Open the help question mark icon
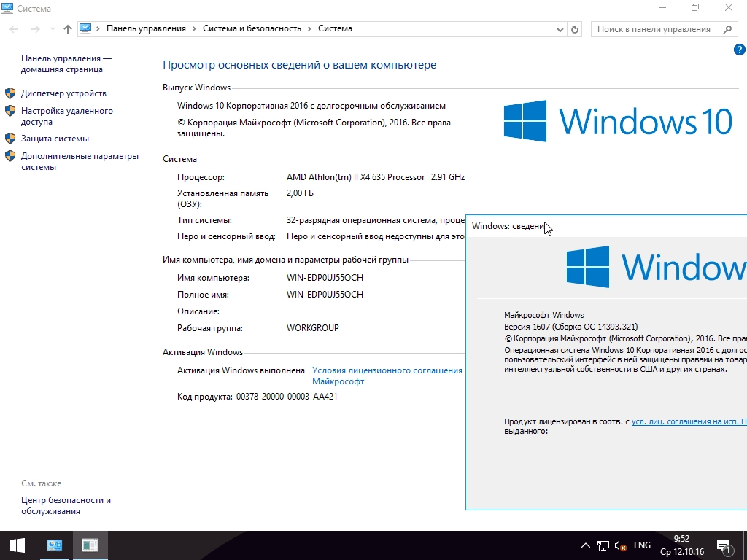The width and height of the screenshot is (747, 560). [x=740, y=50]
